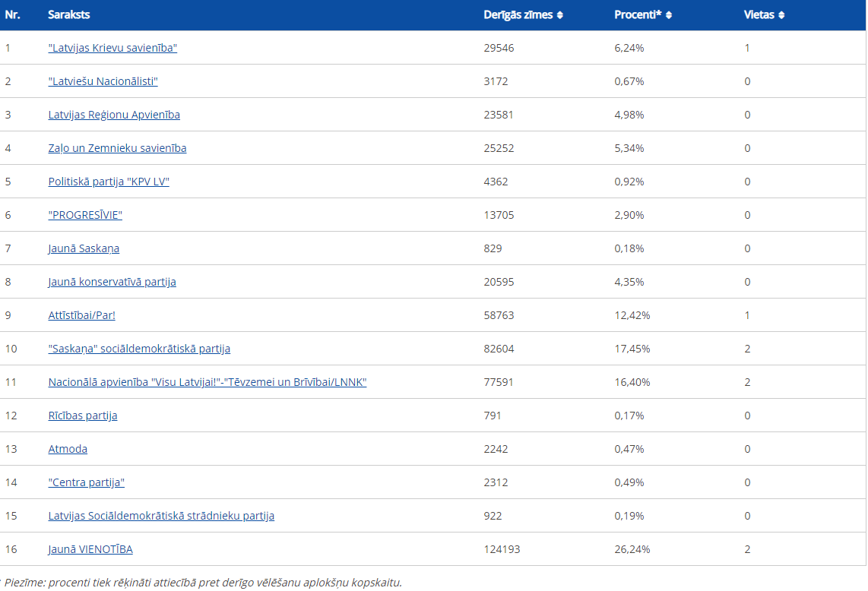Open Zaļo un Zemnieku savienība details

point(117,148)
